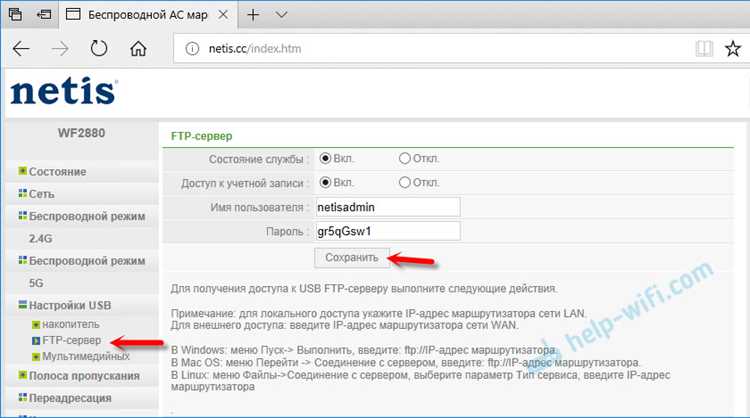This screenshot has width=750, height=418.
Task: Show tab previews chevron
Action: click(281, 15)
